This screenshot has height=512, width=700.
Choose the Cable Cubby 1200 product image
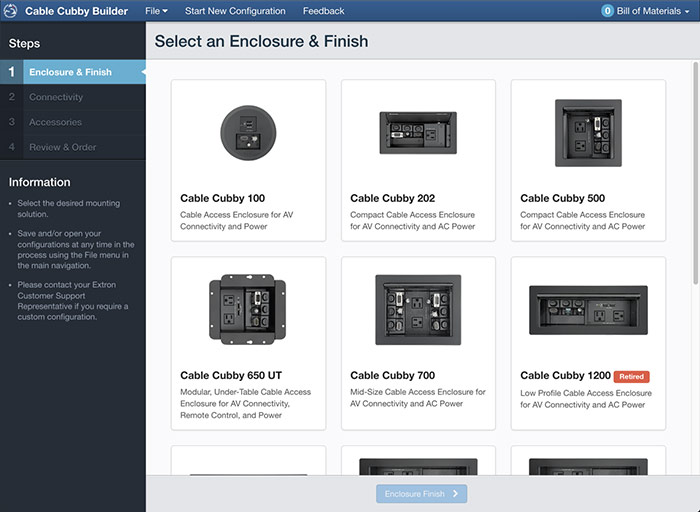[x=588, y=310]
